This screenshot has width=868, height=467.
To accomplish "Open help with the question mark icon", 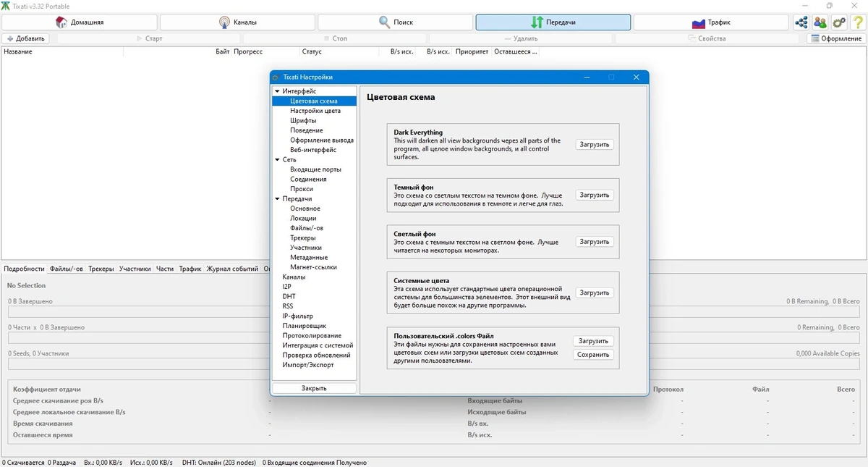I will (x=858, y=22).
